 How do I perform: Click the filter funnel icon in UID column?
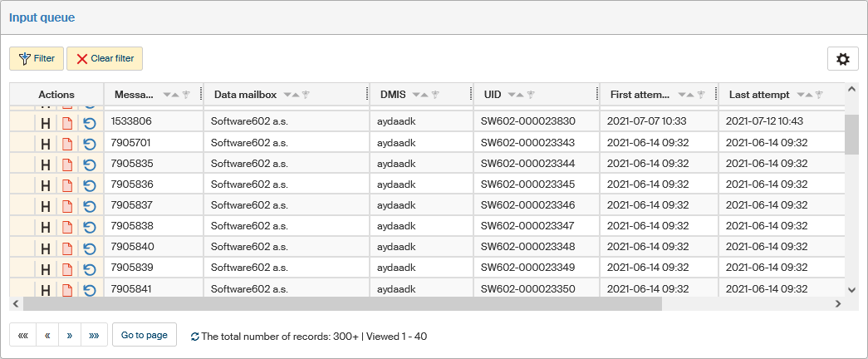coord(531,96)
